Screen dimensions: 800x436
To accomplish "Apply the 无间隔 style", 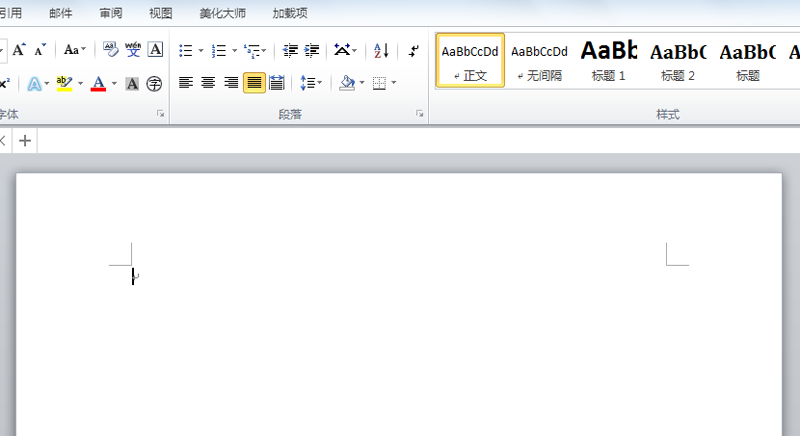I will (x=539, y=61).
